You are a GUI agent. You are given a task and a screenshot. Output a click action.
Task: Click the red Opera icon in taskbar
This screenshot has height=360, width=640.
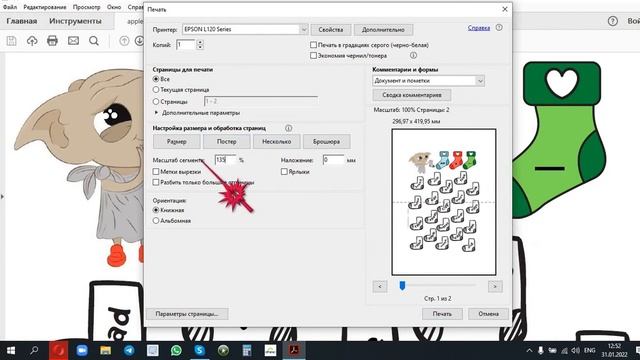pyautogui.click(x=58, y=351)
